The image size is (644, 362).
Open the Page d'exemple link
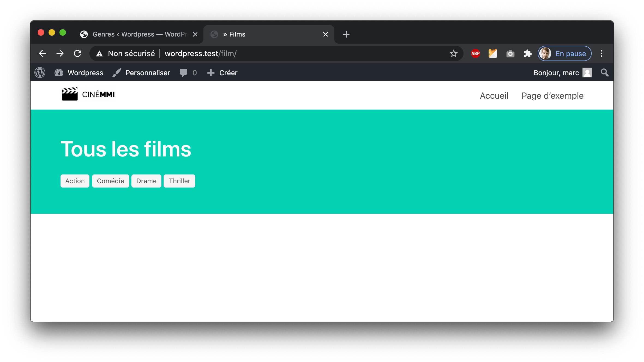pyautogui.click(x=552, y=95)
